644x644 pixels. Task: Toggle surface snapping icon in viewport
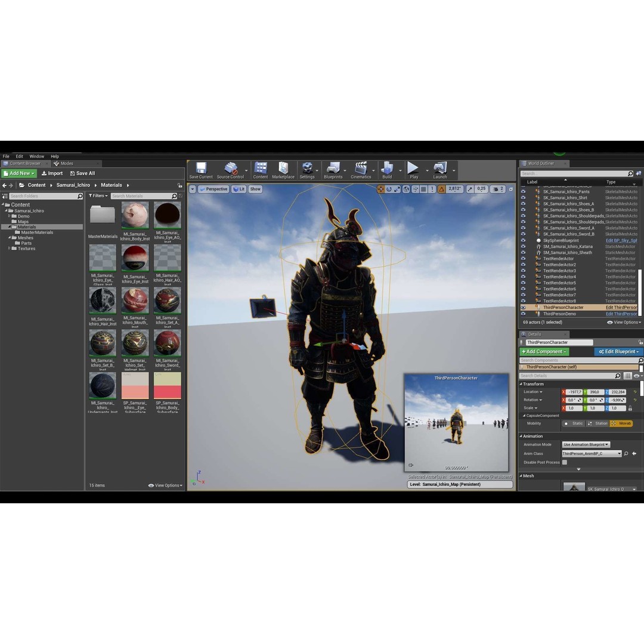point(415,189)
